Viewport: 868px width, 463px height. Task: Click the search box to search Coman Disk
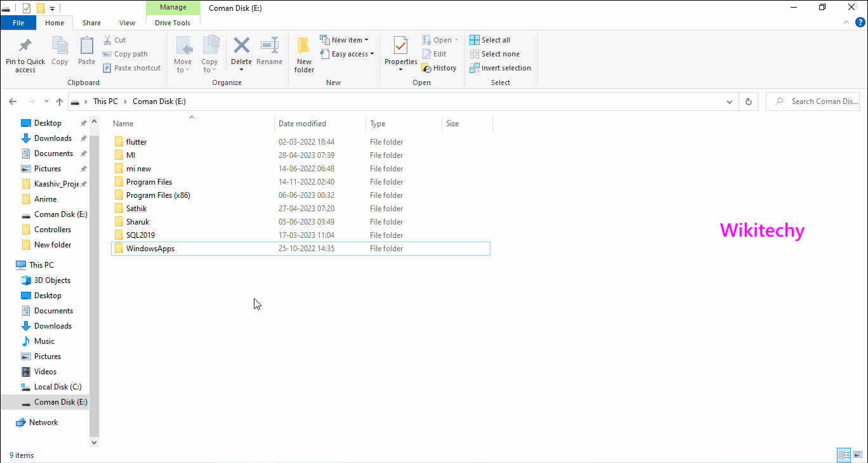pyautogui.click(x=815, y=101)
